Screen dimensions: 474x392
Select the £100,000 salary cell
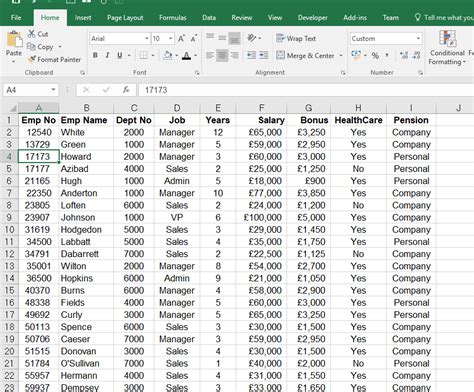point(261,218)
